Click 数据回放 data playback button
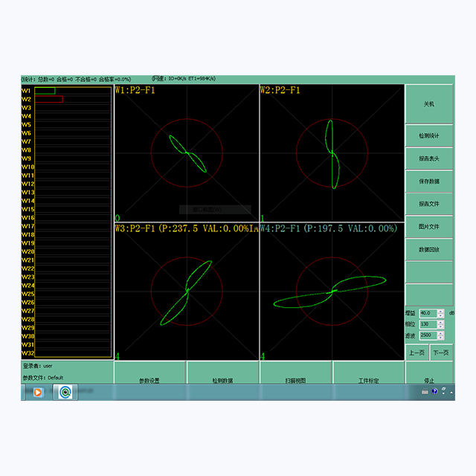The height and width of the screenshot is (476, 476). coord(429,250)
